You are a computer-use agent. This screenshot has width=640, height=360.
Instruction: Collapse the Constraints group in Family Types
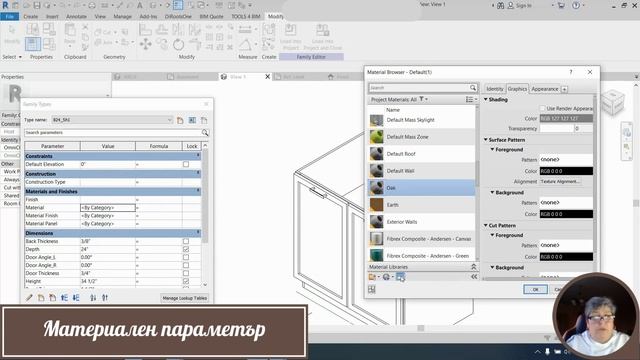pyautogui.click(x=198, y=156)
